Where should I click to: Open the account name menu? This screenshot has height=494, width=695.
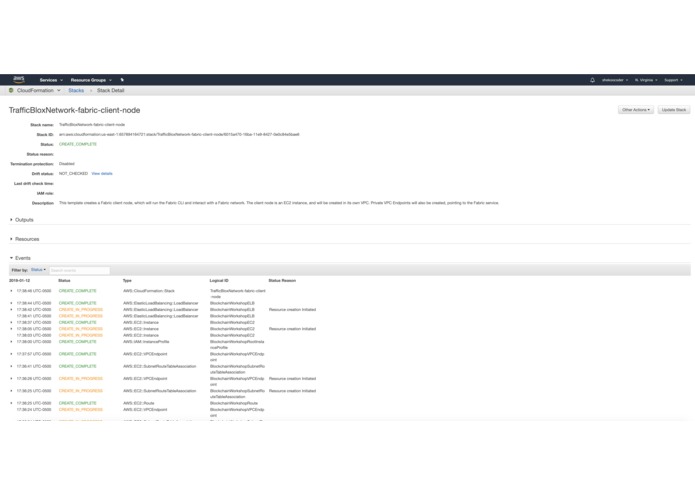click(x=614, y=80)
